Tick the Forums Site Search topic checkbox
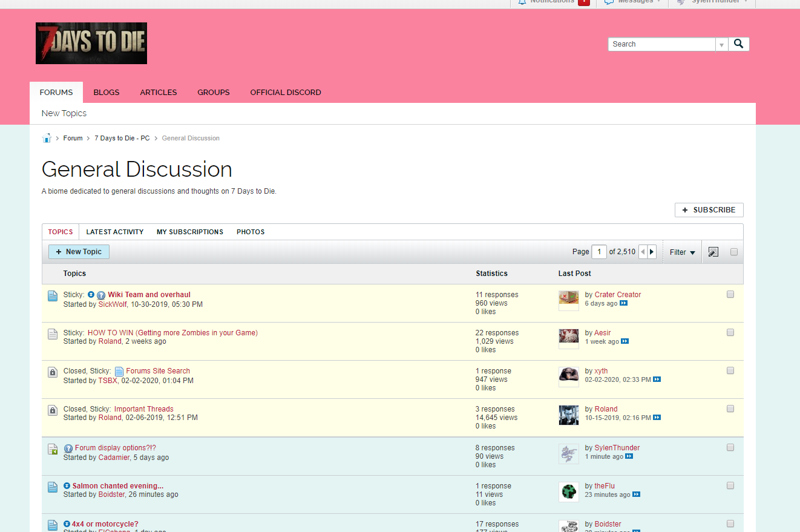 point(730,370)
